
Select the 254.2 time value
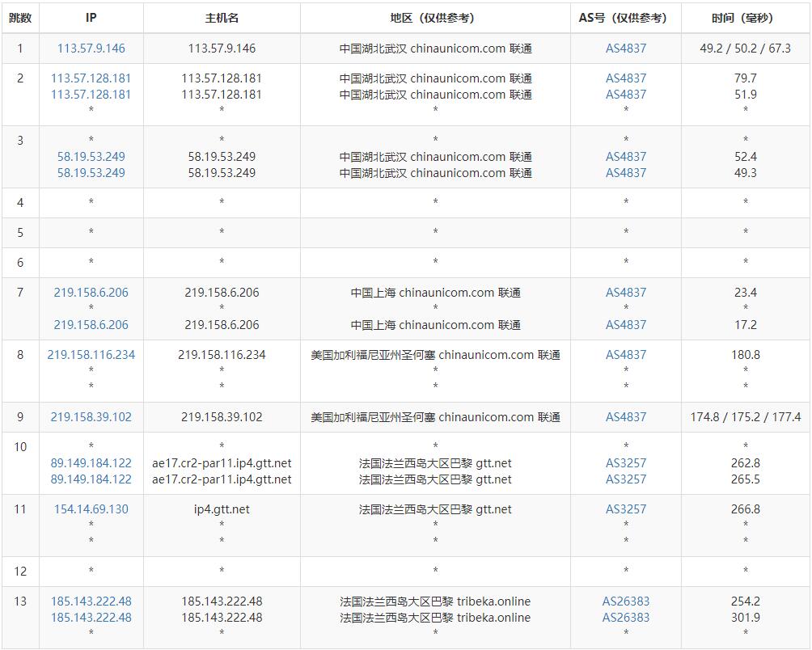tap(745, 601)
